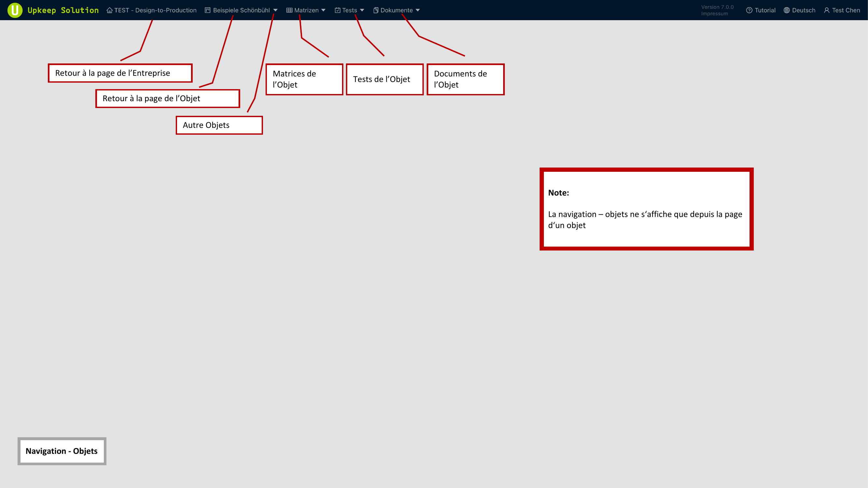Click the Matrizen grid icon
This screenshot has height=488, width=868.
pyautogui.click(x=289, y=10)
